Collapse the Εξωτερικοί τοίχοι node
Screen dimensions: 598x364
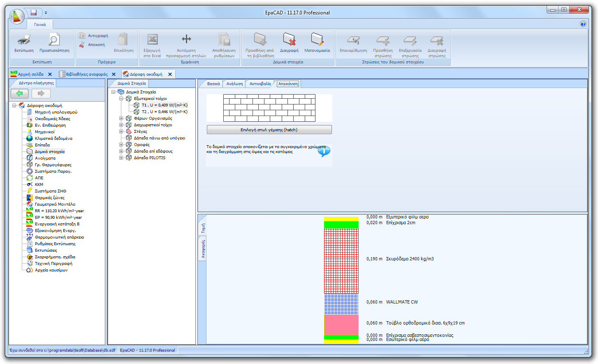click(x=121, y=98)
